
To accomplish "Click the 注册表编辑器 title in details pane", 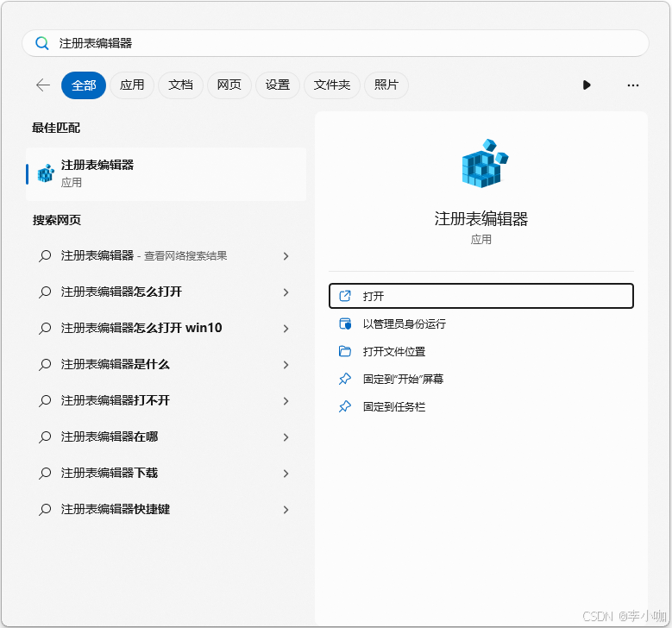I will [x=480, y=218].
